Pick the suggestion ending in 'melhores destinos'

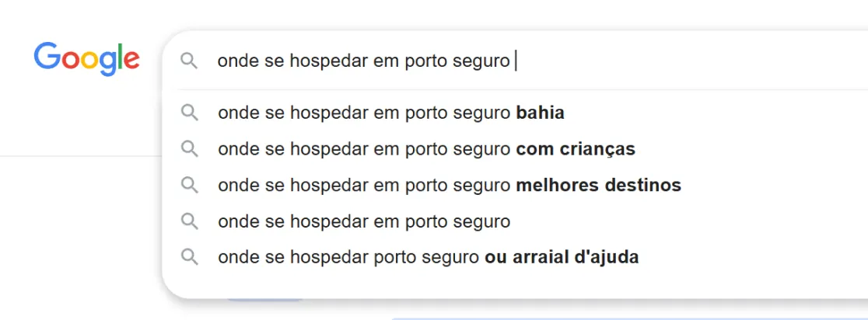point(515,185)
